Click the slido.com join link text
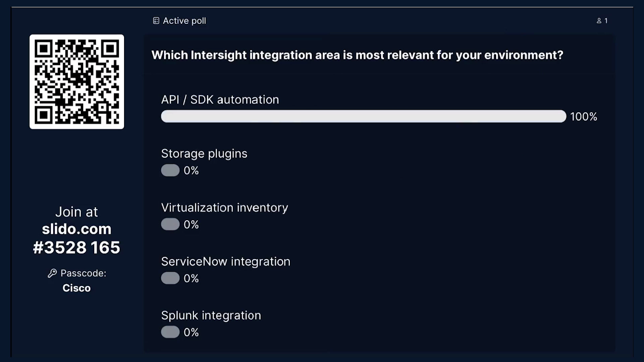 pyautogui.click(x=77, y=229)
